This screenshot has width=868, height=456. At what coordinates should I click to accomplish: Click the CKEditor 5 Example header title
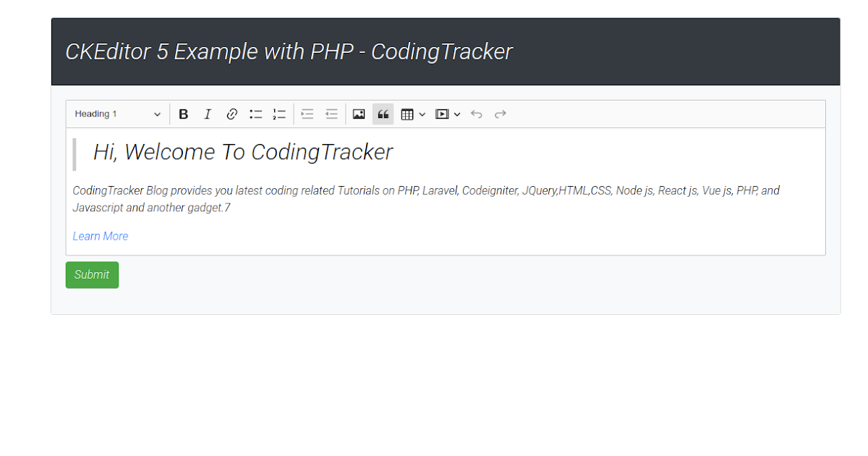[x=289, y=51]
